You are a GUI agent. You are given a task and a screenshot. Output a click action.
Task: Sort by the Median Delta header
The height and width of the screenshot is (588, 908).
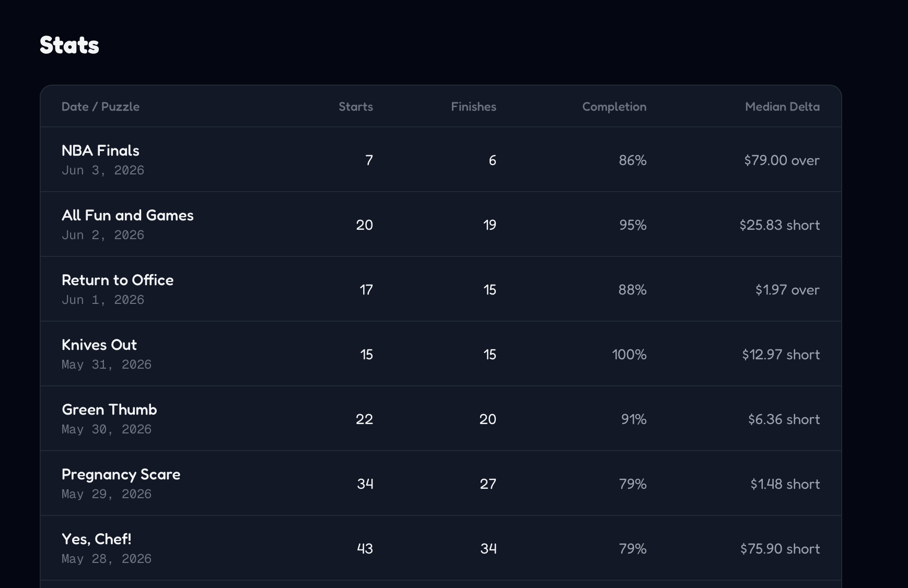click(x=782, y=107)
